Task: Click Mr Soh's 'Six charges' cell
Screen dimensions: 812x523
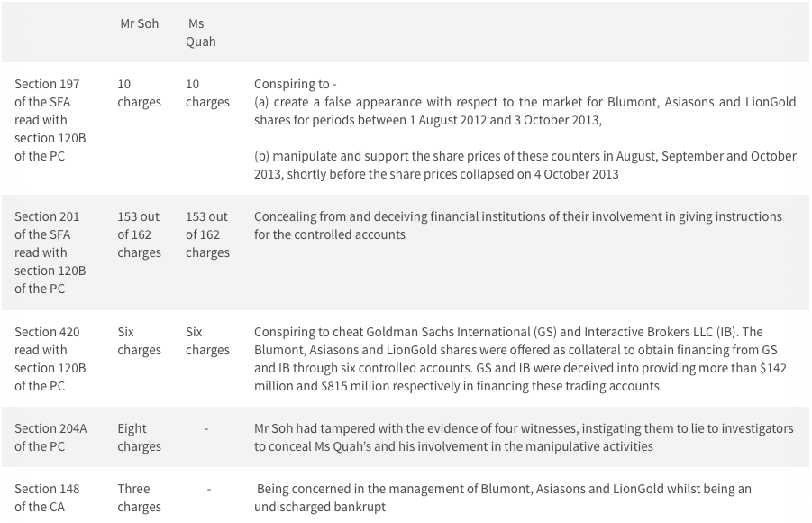Action: [140, 341]
